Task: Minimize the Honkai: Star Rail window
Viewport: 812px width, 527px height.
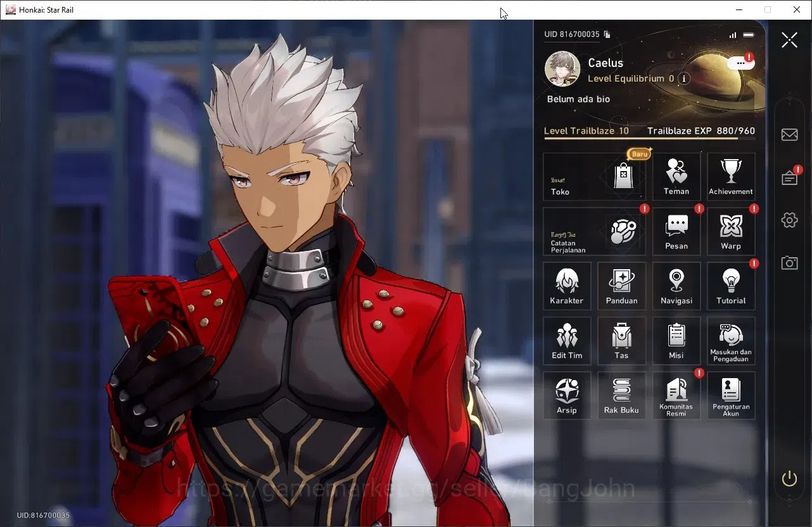Action: point(739,10)
